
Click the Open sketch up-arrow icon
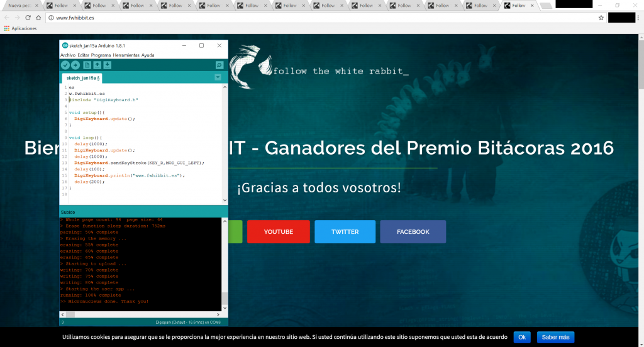tap(97, 65)
